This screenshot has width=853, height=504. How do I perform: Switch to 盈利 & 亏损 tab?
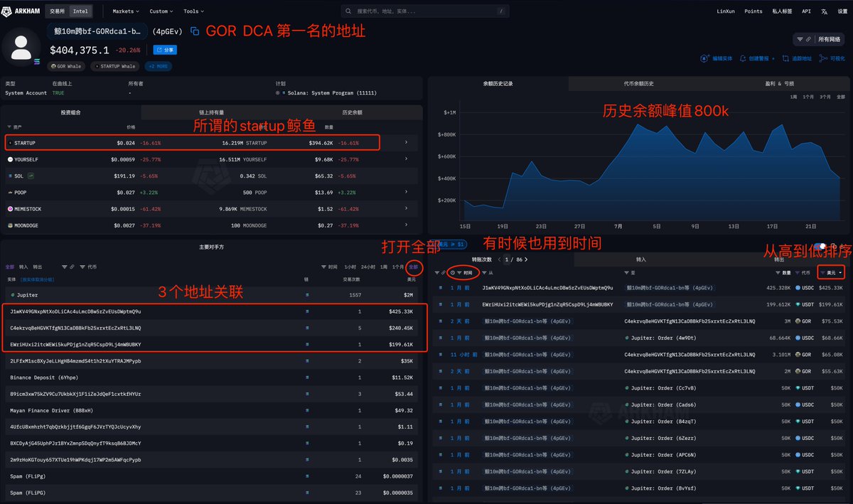click(779, 83)
